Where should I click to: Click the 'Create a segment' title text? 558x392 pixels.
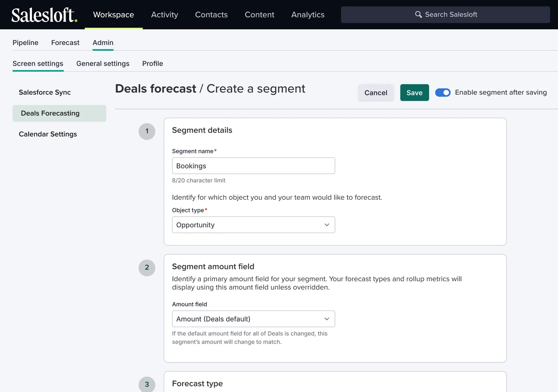point(256,89)
